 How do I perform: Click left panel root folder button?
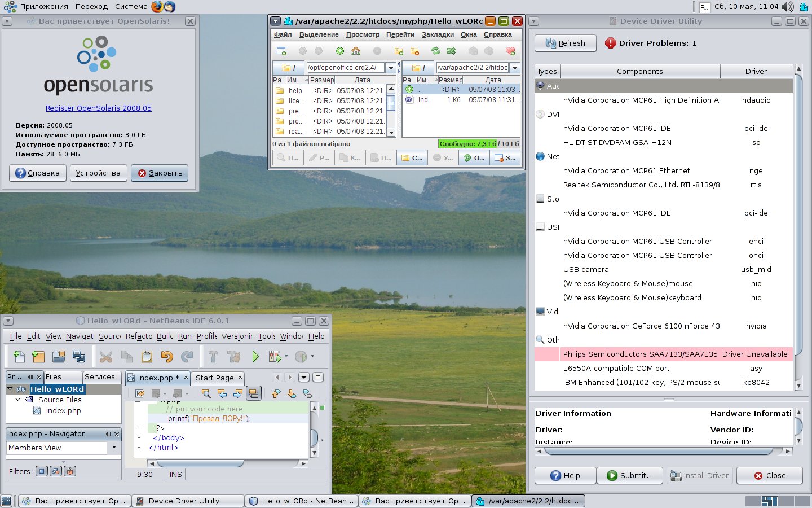click(x=288, y=68)
